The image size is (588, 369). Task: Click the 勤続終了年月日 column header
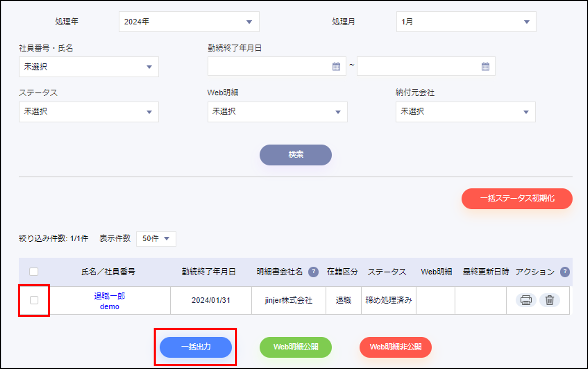[x=209, y=272]
